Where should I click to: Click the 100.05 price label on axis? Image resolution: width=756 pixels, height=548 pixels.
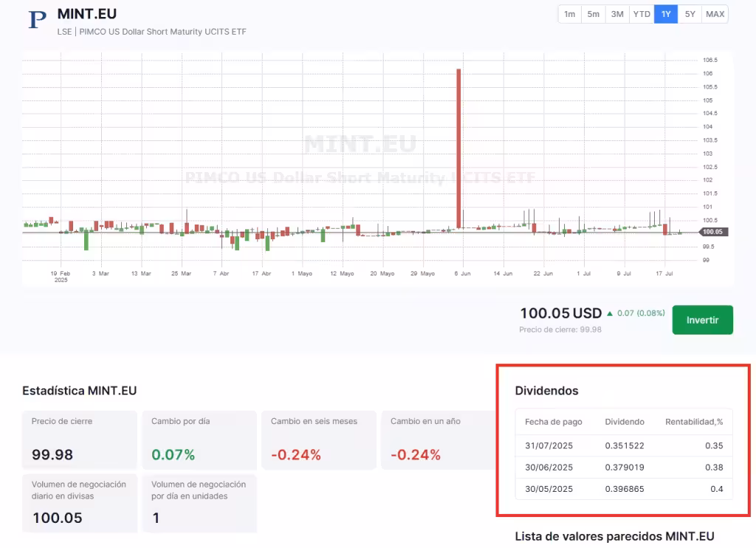712,232
